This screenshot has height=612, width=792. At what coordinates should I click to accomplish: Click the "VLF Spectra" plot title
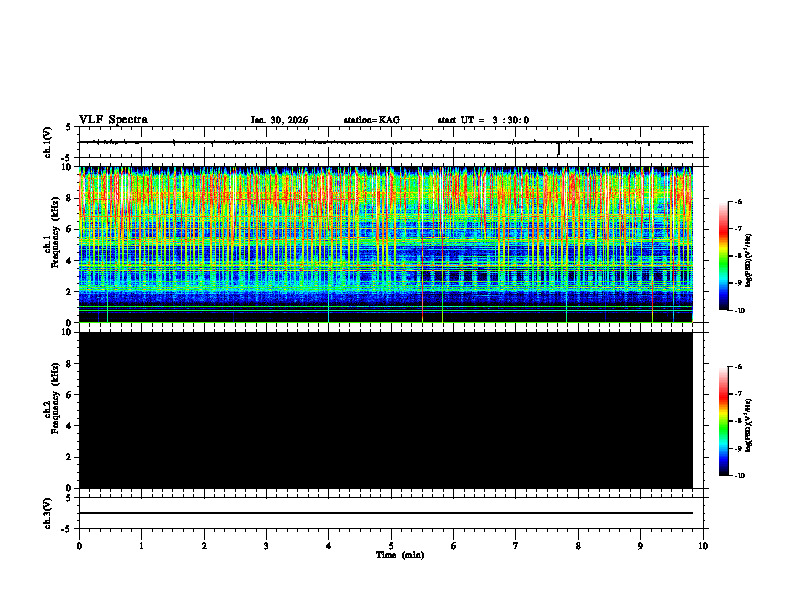click(113, 120)
